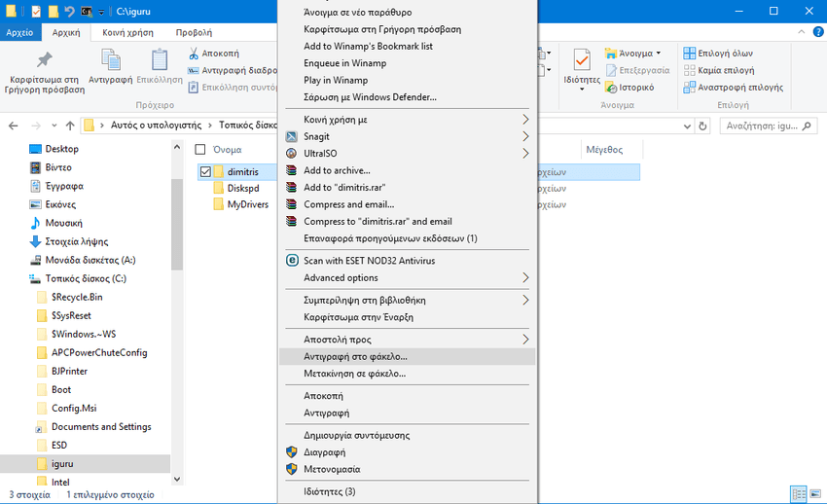Click the ESET NOD32 scan icon
Image resolution: width=827 pixels, height=504 pixels.
291,261
